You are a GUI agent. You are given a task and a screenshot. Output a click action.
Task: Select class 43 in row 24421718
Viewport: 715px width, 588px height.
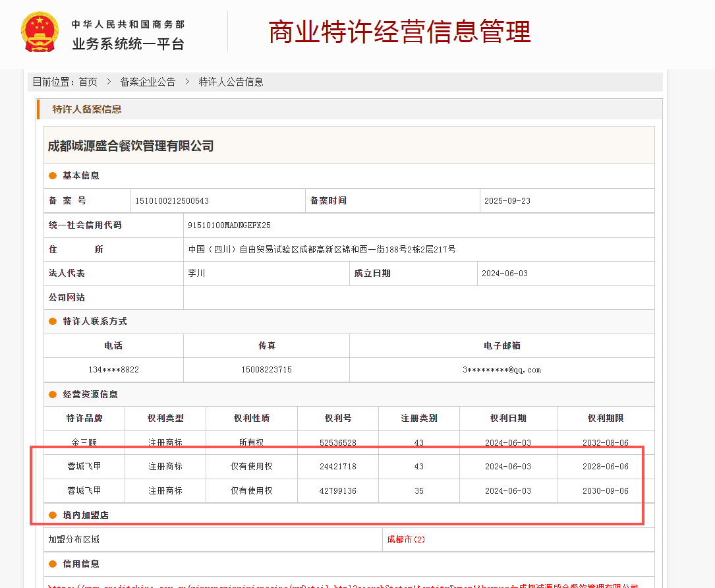point(419,467)
